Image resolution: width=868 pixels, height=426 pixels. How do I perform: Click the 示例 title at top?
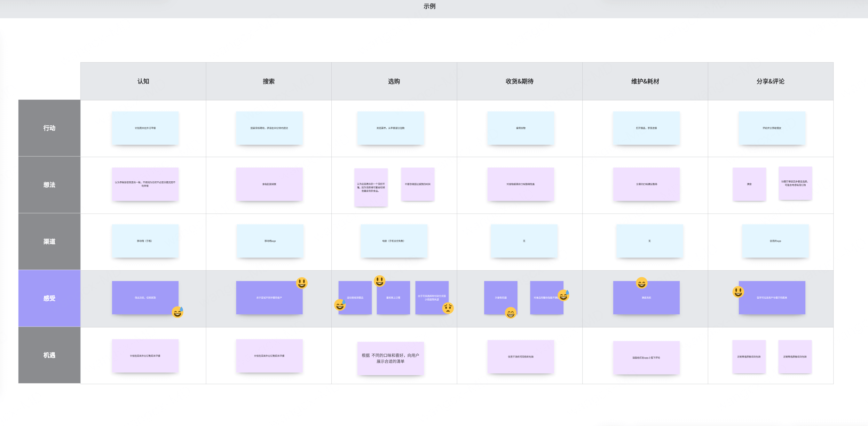tap(429, 6)
